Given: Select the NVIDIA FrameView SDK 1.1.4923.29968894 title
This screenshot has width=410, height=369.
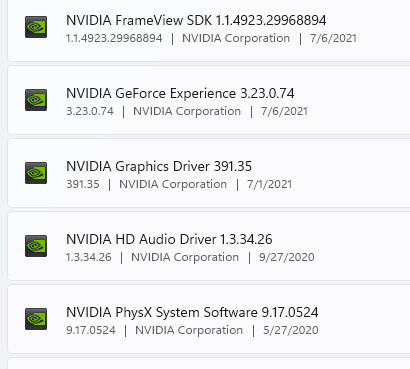Looking at the screenshot, I should click(196, 20).
